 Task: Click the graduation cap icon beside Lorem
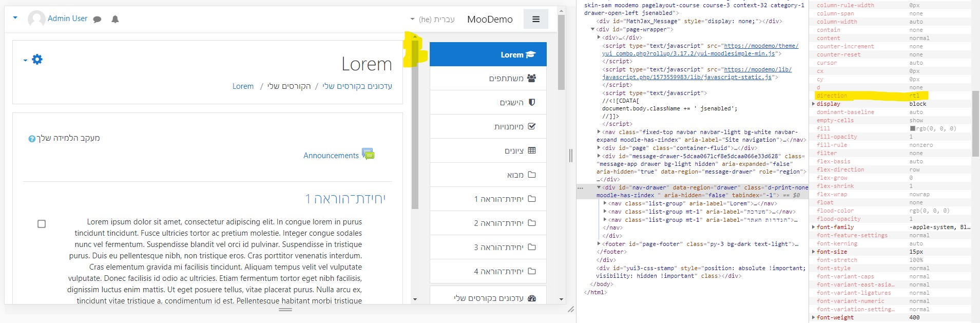(531, 54)
